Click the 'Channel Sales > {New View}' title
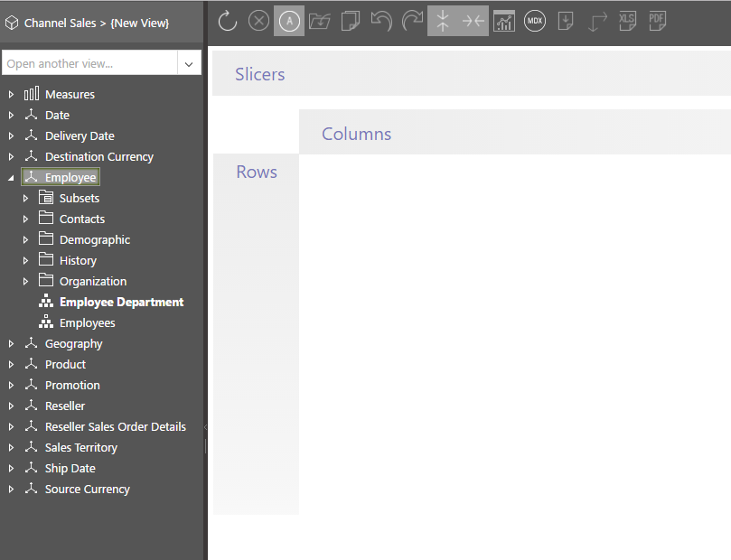The height and width of the screenshot is (560, 731). point(97,23)
